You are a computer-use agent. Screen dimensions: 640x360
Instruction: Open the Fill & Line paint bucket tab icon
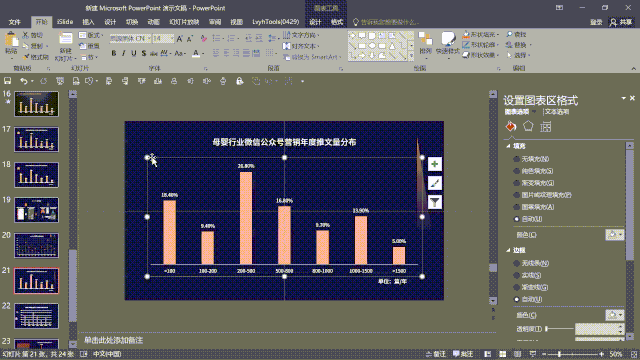tap(511, 126)
